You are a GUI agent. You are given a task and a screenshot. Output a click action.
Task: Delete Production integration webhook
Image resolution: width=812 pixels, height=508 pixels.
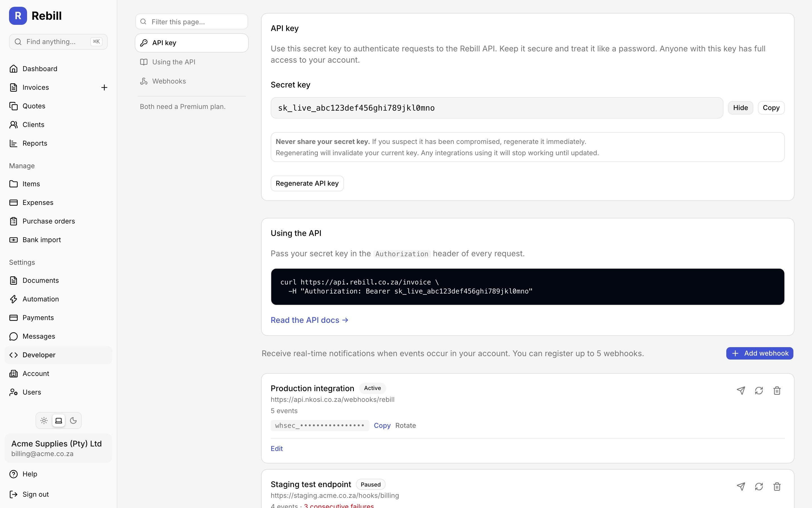(777, 390)
